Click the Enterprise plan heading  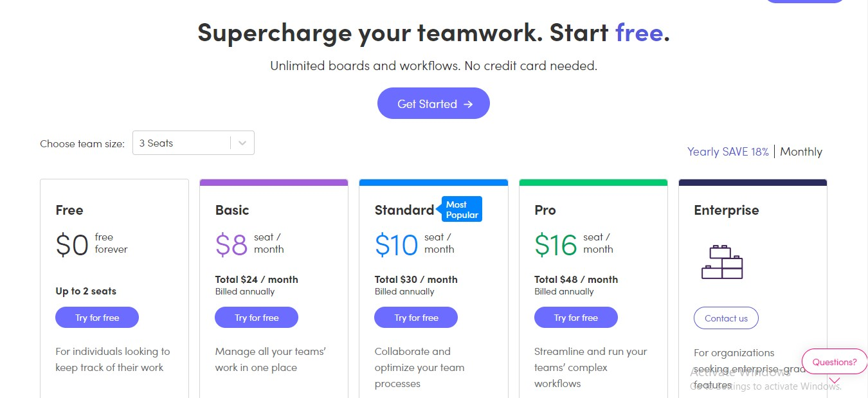tap(727, 210)
